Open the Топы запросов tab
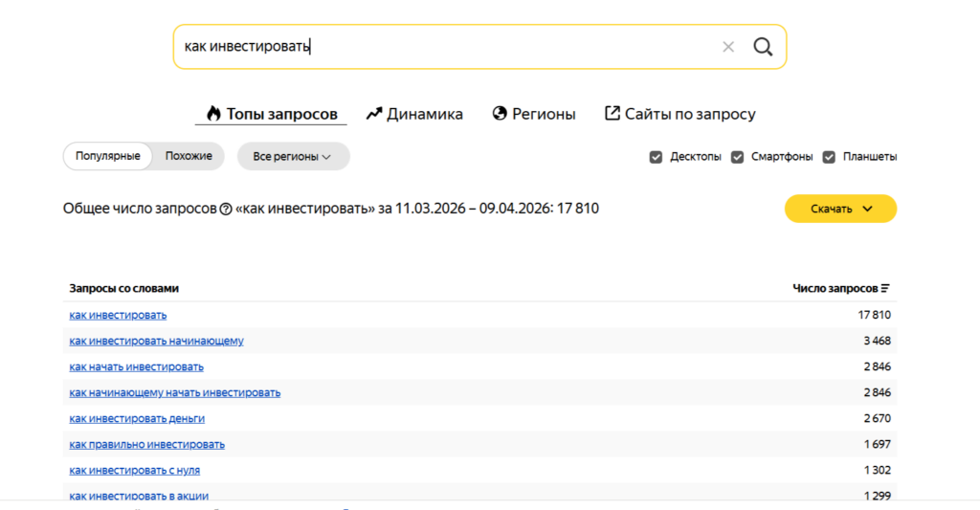The height and width of the screenshot is (510, 980). point(272,114)
